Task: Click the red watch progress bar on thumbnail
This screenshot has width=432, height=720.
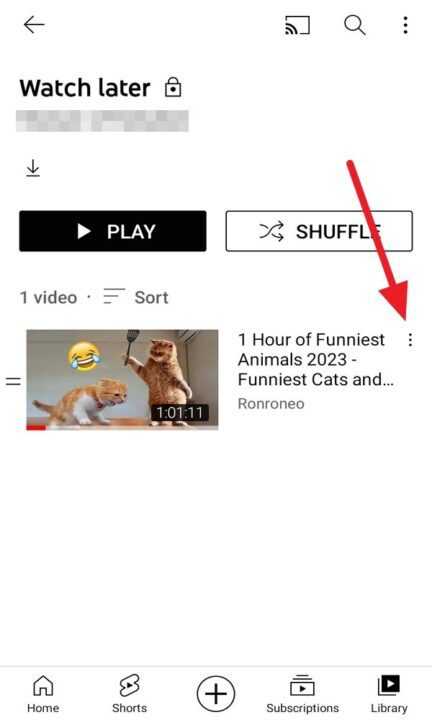Action: point(36,428)
